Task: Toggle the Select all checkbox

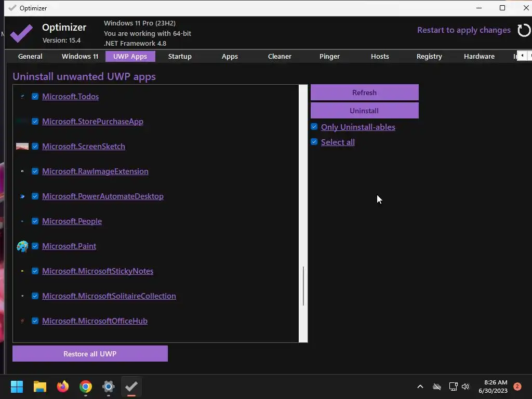Action: coord(314,142)
